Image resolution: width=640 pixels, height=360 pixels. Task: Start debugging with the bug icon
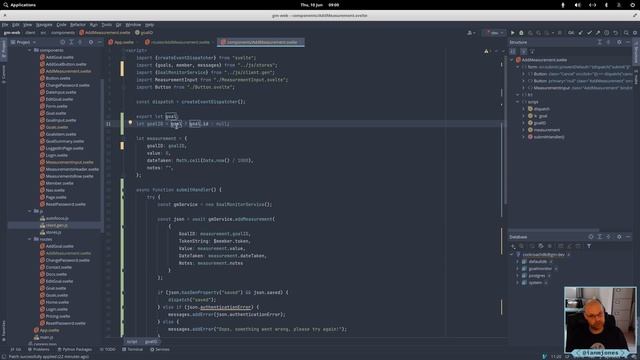coord(521,33)
